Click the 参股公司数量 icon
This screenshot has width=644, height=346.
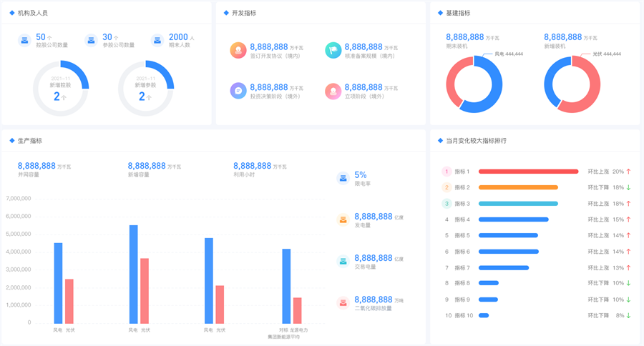tap(92, 41)
